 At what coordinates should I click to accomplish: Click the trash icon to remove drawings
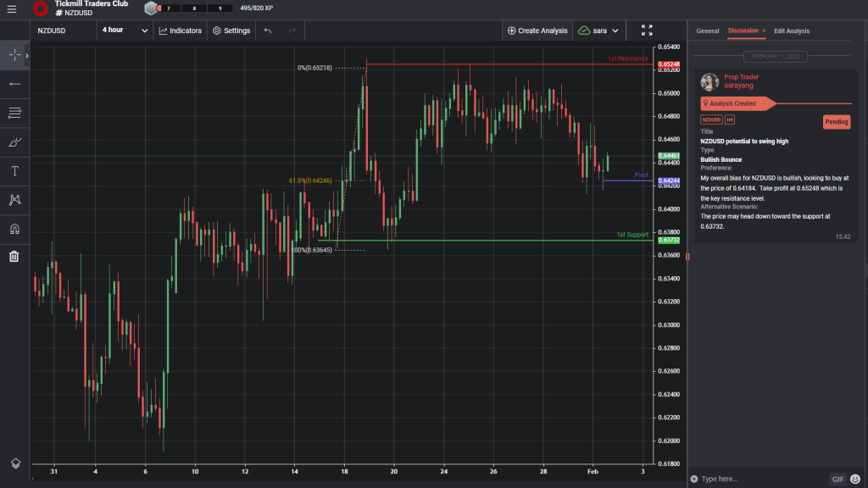click(x=14, y=255)
